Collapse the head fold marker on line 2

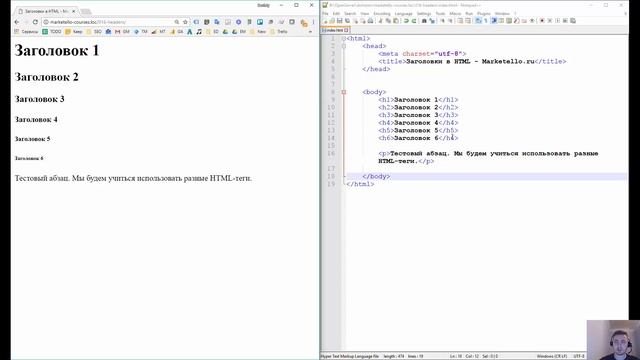coord(344,46)
